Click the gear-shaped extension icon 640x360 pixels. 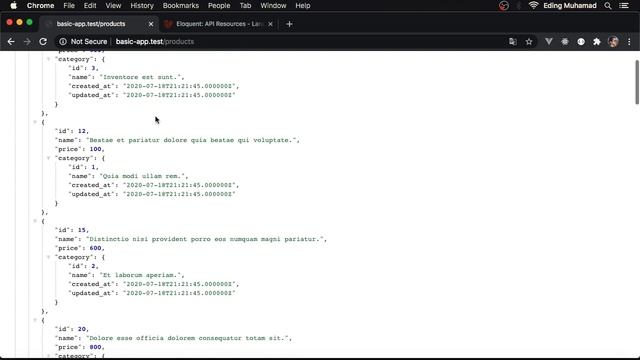click(565, 42)
